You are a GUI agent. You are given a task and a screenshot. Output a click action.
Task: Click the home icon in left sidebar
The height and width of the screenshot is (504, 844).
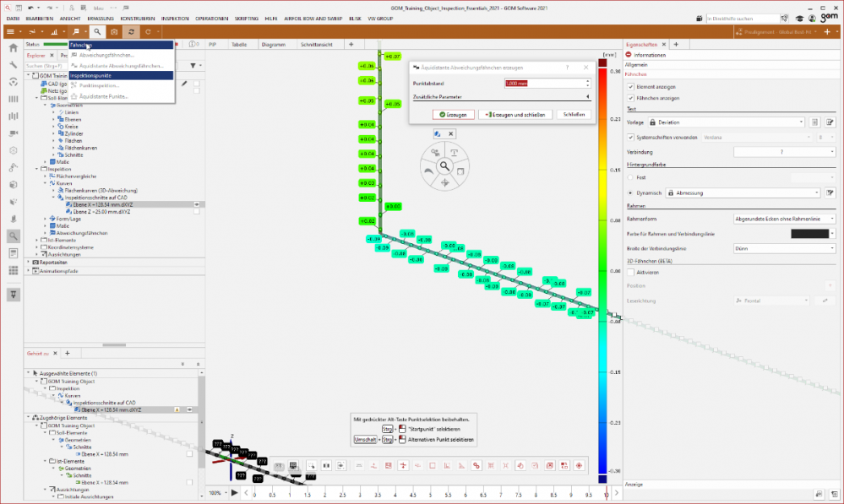tap(14, 48)
